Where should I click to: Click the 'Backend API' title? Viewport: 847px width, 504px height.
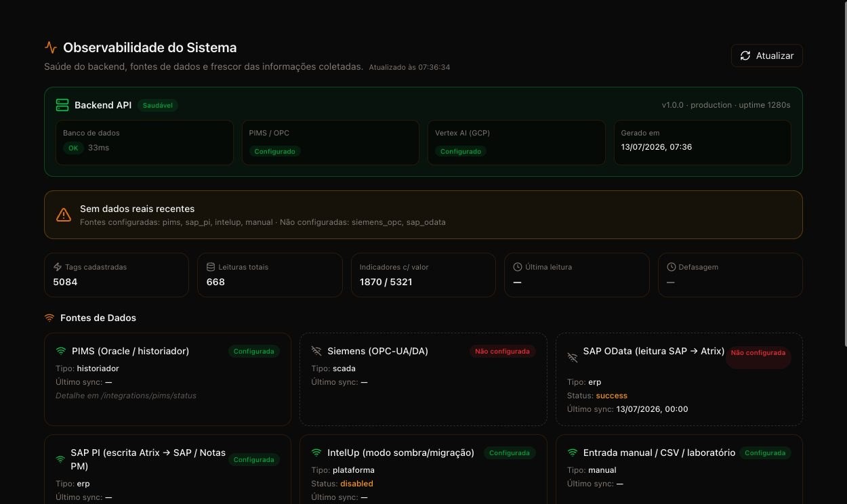point(103,105)
